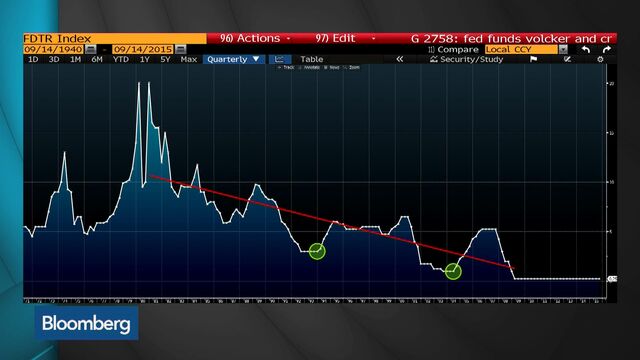Click the start date field 09/14/1940
640x360 pixels.
click(x=53, y=49)
